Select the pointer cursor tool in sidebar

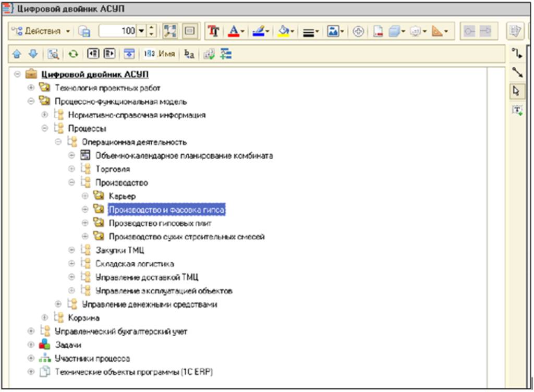516,91
